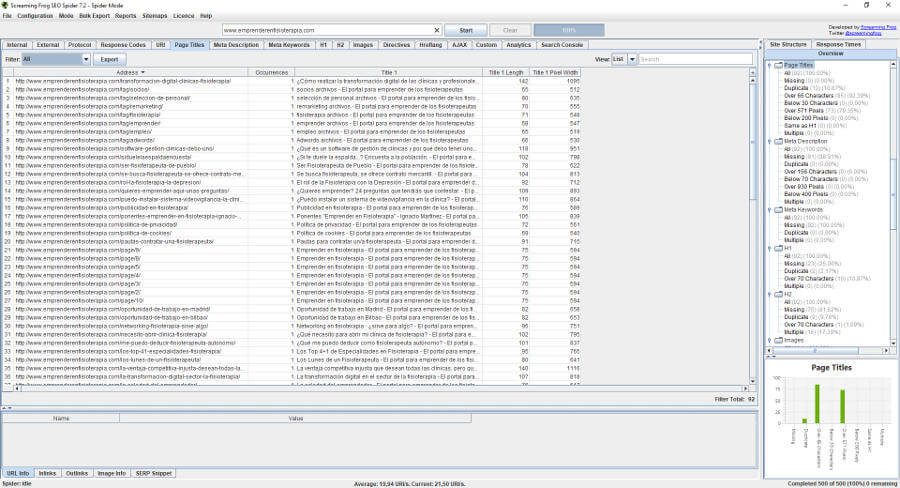Select the row for /politica-de-cookies/ URL

pos(293,234)
